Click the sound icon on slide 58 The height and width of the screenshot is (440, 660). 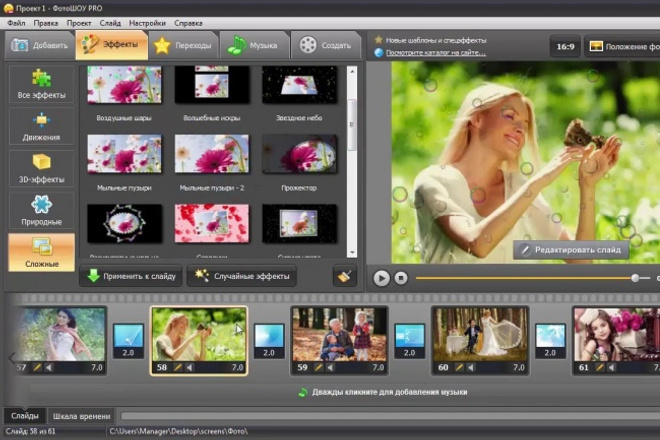(190, 368)
